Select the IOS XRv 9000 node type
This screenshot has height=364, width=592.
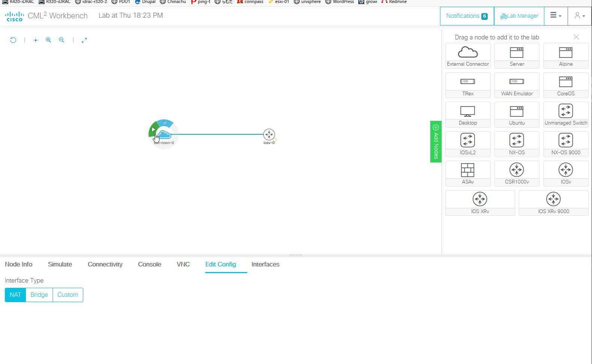[x=553, y=203]
